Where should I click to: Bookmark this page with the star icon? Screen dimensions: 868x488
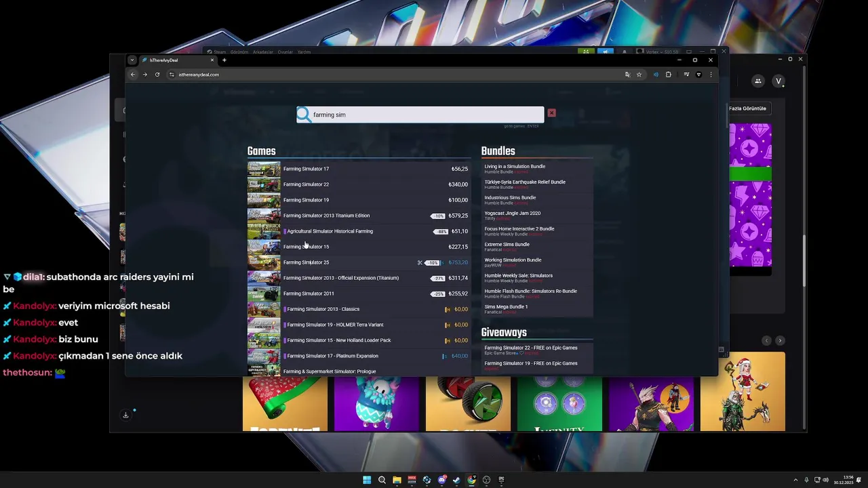tap(639, 75)
